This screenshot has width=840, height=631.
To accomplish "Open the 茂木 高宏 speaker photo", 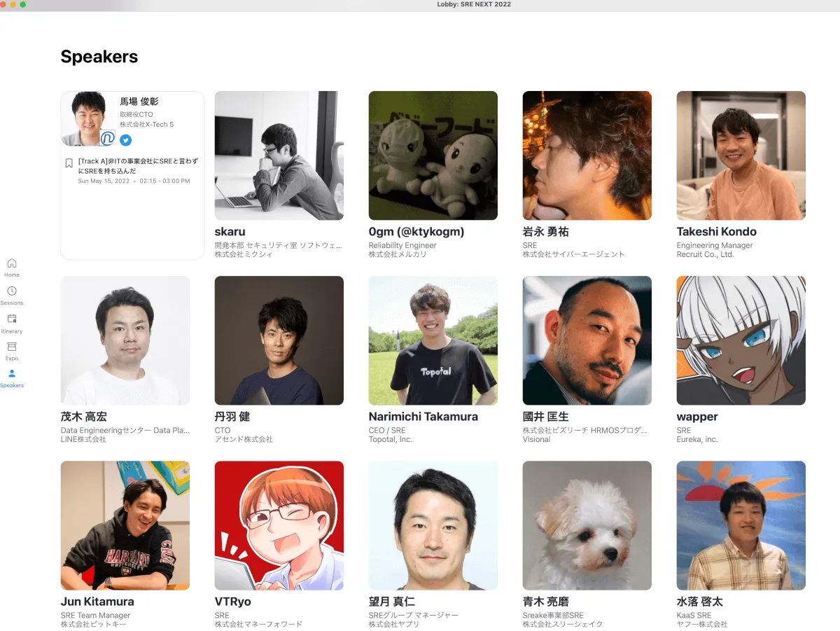I will click(x=125, y=340).
